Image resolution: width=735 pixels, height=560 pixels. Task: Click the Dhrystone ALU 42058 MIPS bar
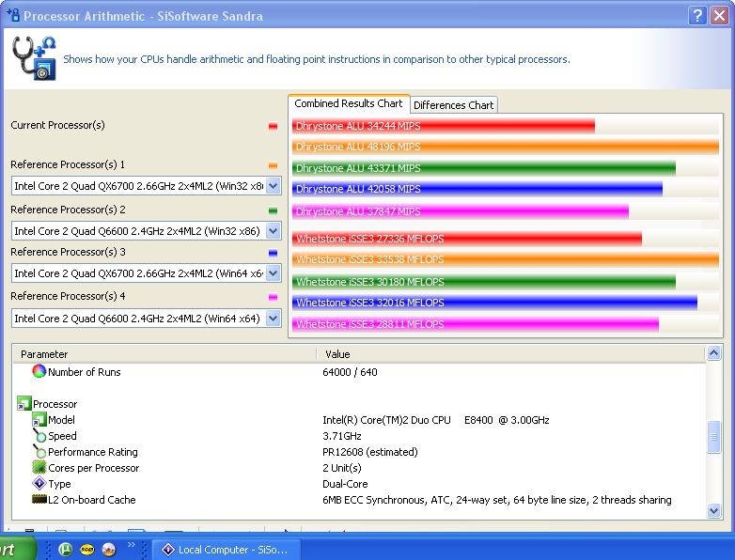tap(477, 189)
